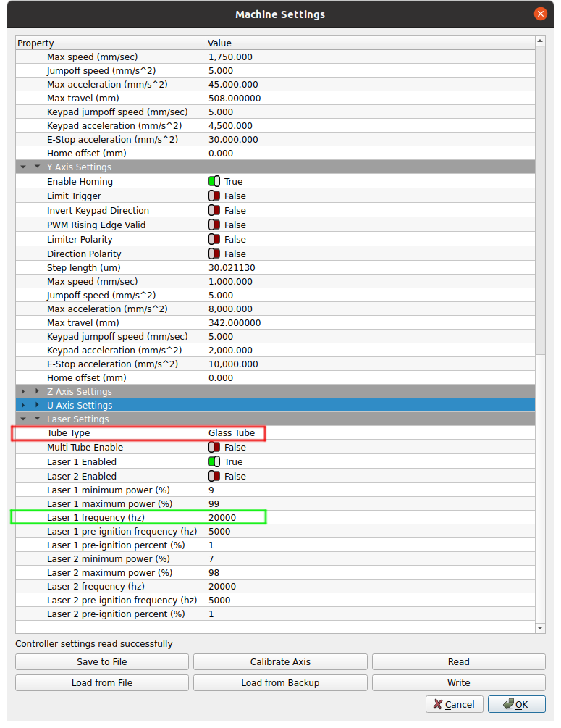The image size is (561, 728).
Task: Toggle Y axis Limit Trigger switch
Action: (x=214, y=196)
